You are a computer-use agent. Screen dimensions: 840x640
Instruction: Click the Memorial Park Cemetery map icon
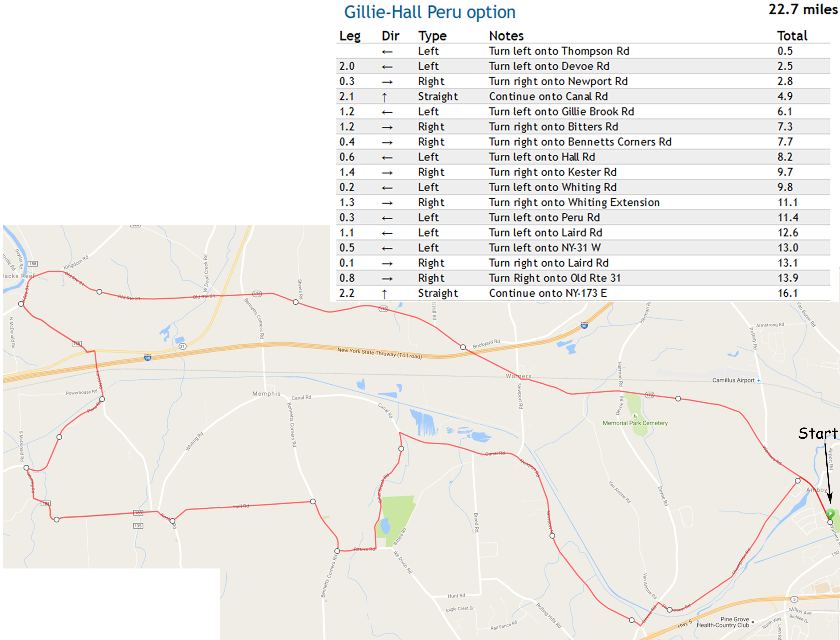coord(635,416)
